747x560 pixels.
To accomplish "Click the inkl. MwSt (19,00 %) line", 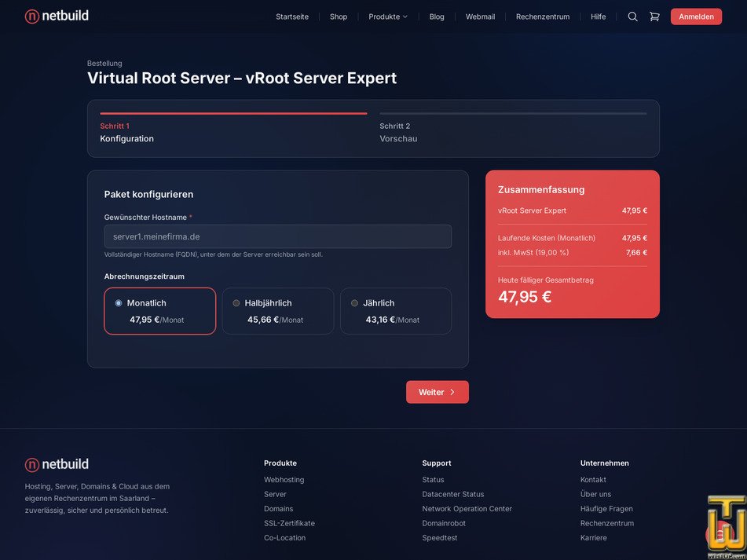I will [x=572, y=252].
